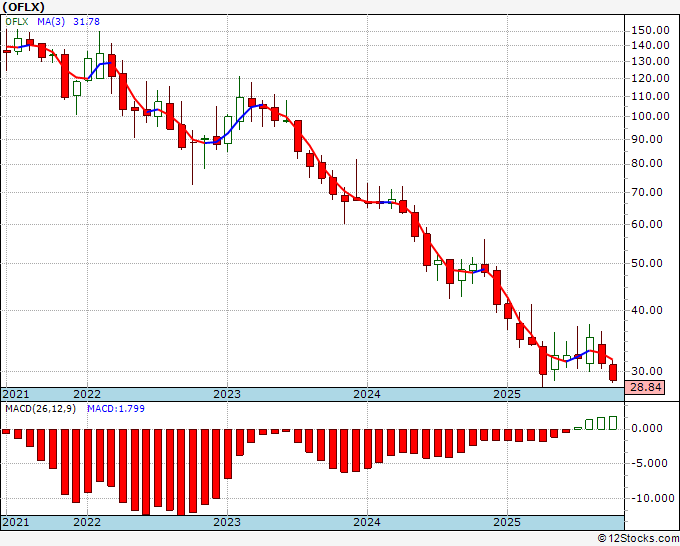Click the 120.00 price axis label
This screenshot has width=680, height=546.
[650, 78]
